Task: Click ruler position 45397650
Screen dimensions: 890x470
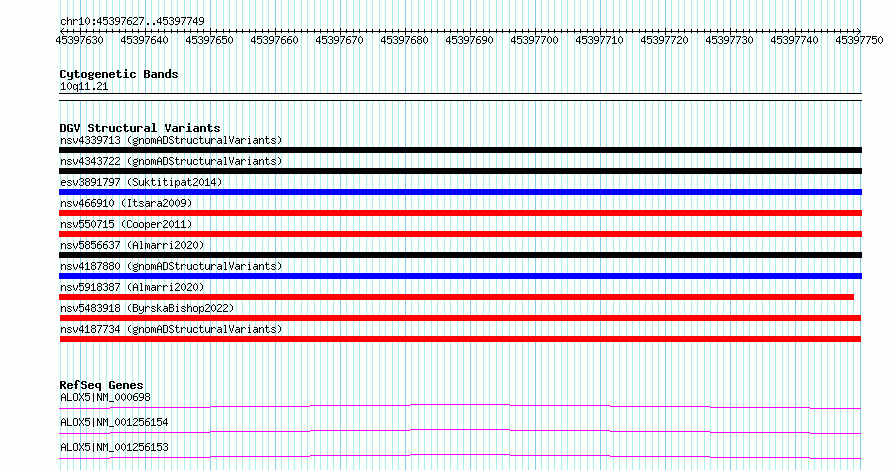Action: click(209, 40)
